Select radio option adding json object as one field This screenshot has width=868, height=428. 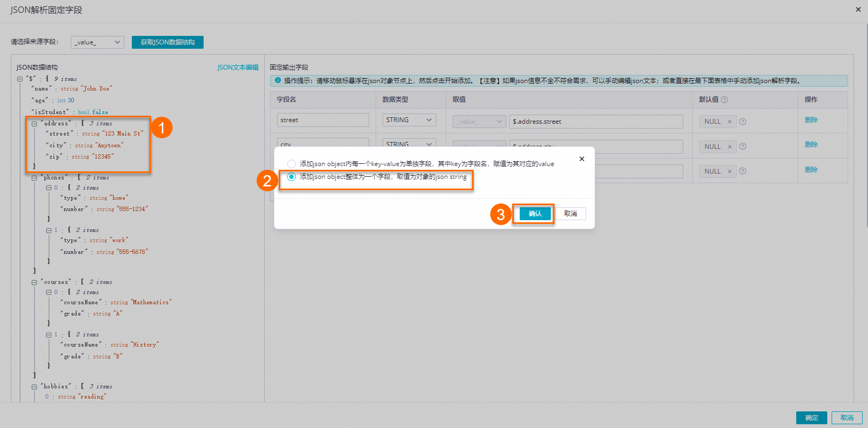click(291, 177)
